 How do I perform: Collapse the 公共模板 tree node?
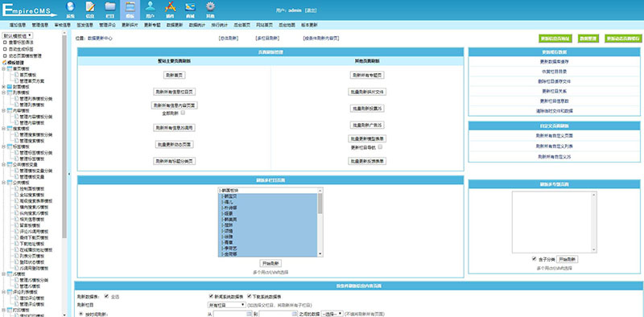point(4,183)
